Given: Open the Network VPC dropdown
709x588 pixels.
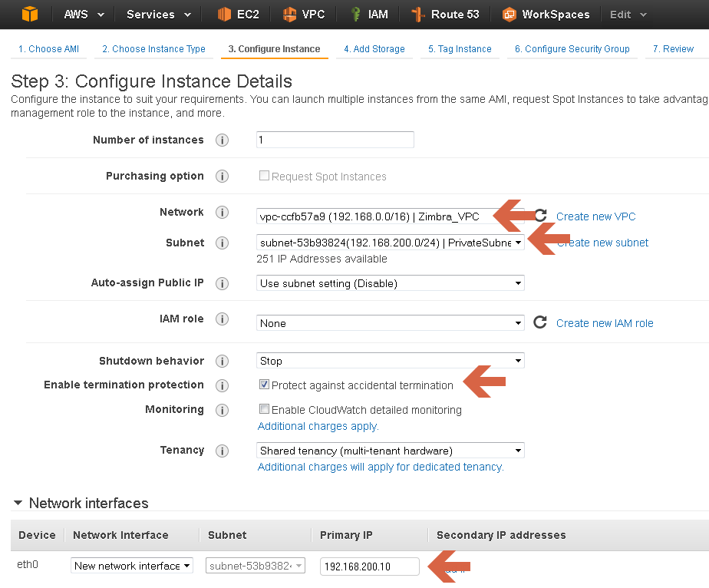Looking at the screenshot, I should 391,216.
